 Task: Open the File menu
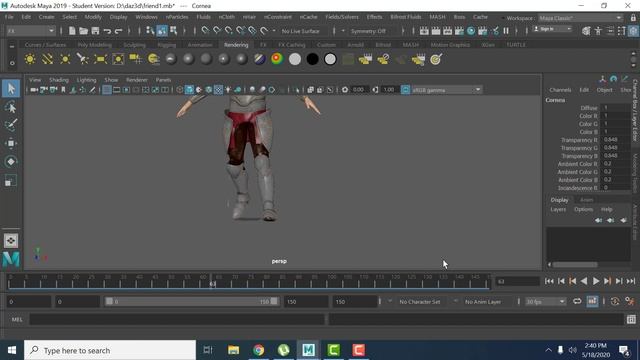[9, 17]
